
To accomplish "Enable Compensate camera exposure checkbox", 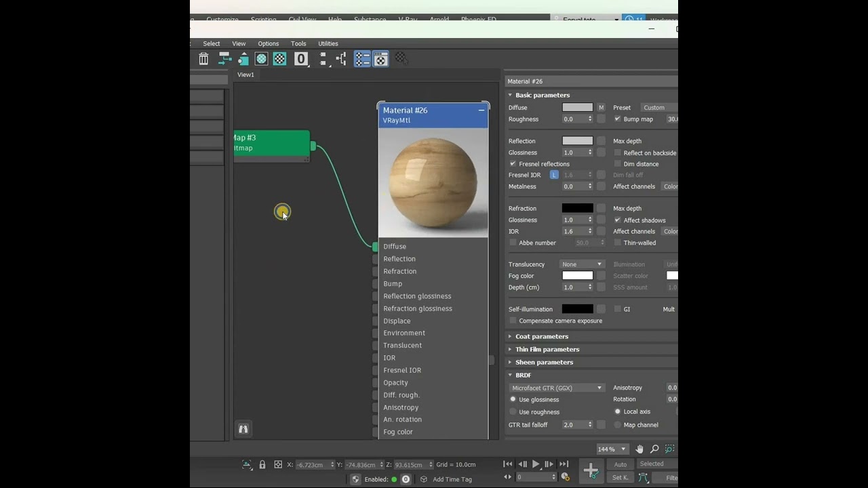I will (x=513, y=321).
